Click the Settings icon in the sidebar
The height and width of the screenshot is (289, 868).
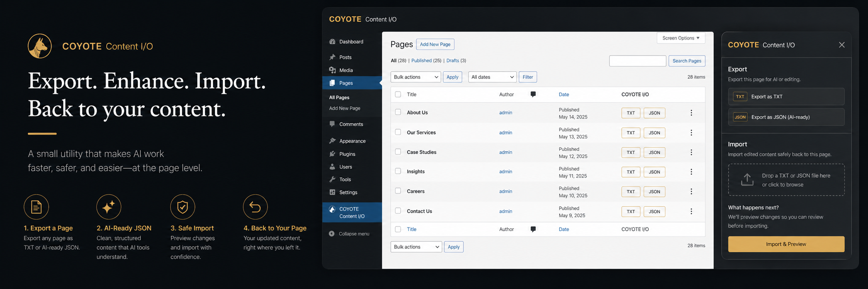tap(332, 192)
